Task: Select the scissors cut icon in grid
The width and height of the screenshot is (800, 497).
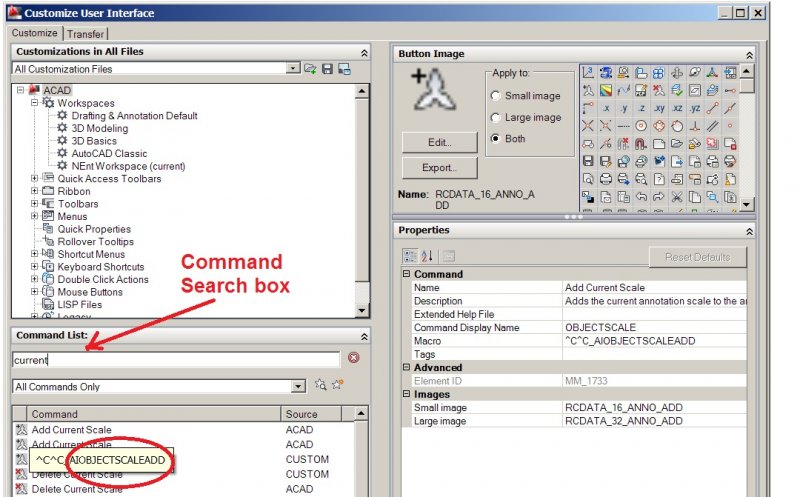Action: click(677, 197)
